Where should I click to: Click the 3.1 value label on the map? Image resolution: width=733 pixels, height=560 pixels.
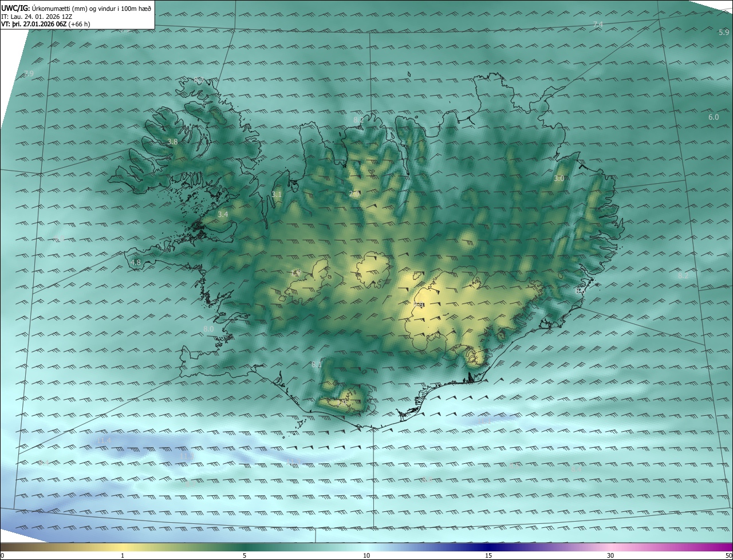coord(277,195)
